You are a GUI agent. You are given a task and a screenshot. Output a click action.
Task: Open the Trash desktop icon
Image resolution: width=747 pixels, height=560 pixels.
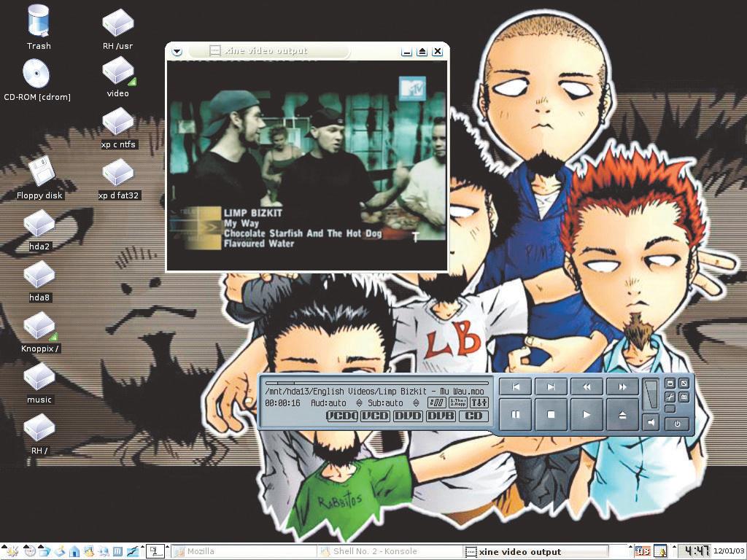(x=39, y=28)
